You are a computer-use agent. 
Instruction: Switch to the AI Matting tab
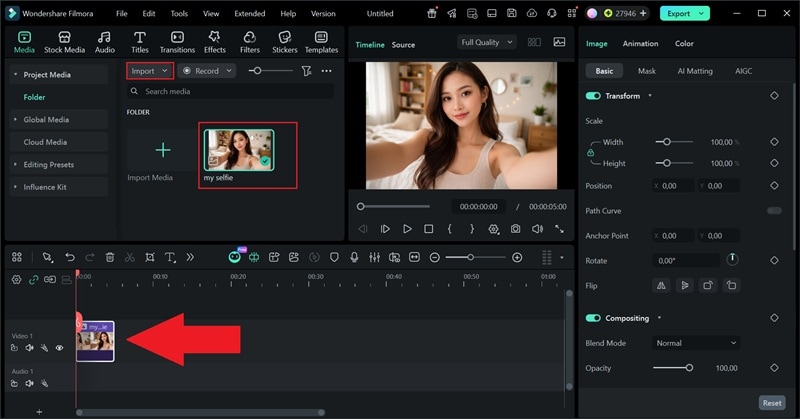tap(695, 72)
